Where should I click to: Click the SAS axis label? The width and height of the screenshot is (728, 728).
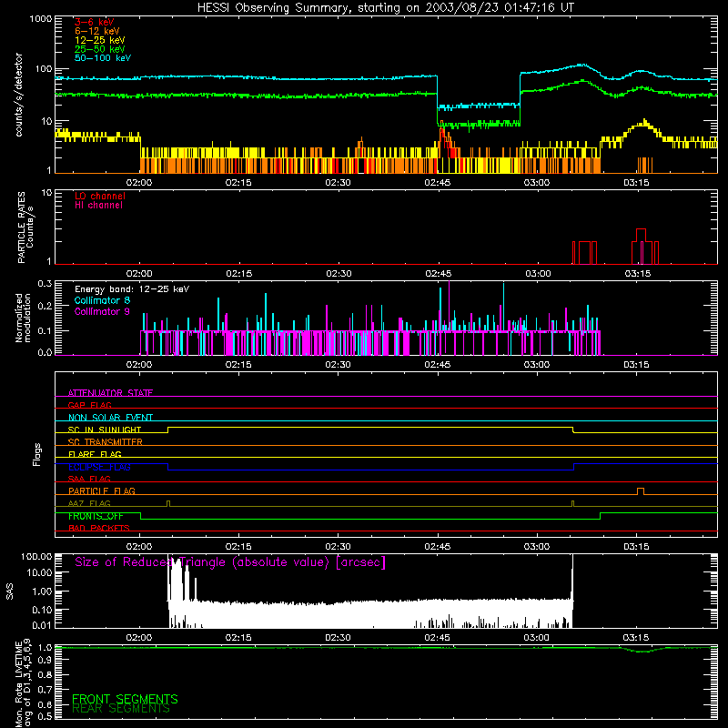[x=10, y=591]
